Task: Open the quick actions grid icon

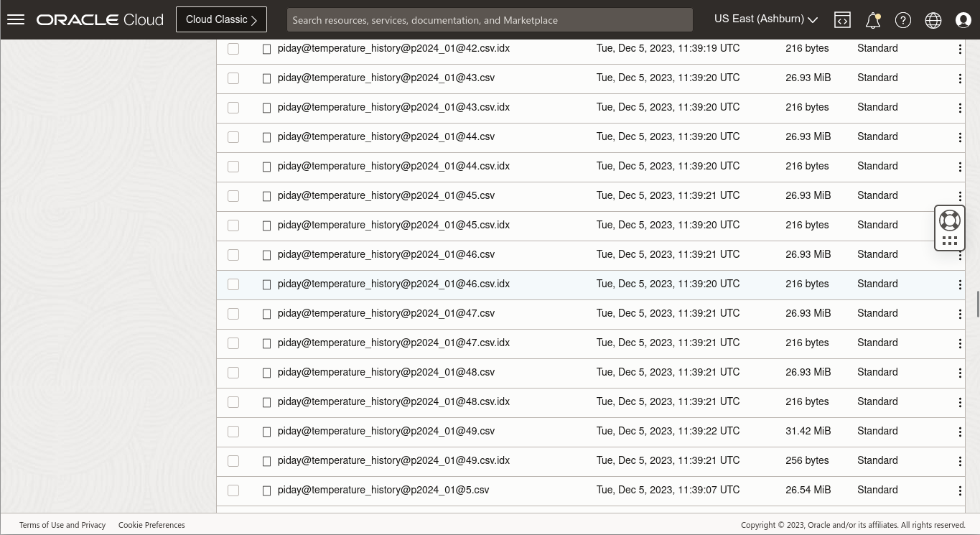Action: point(949,240)
